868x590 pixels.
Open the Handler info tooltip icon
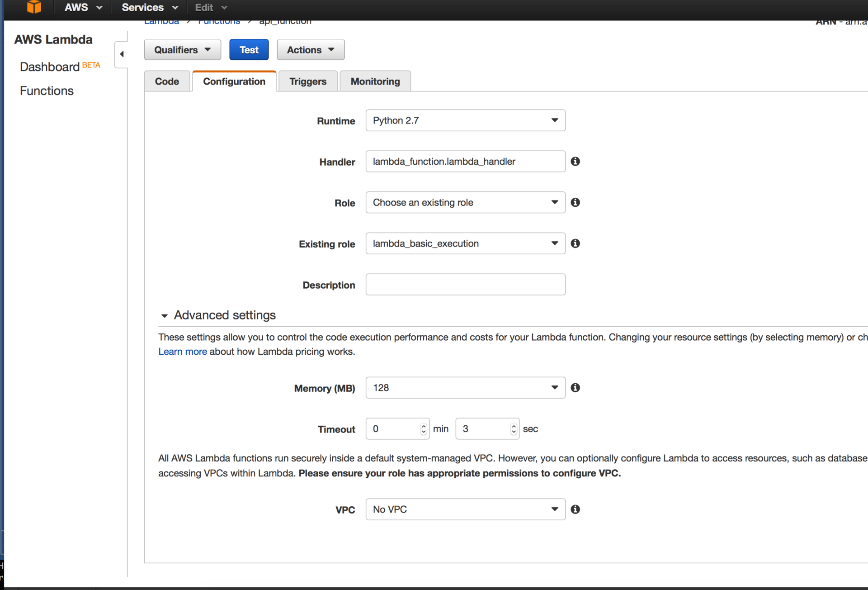click(575, 161)
